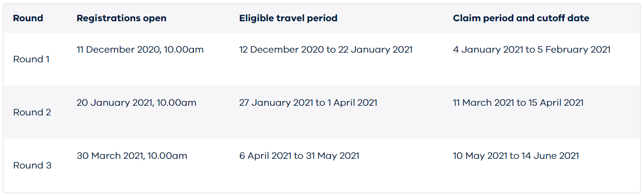Click "10 May 2021 to 14 June 2021"

pos(516,156)
